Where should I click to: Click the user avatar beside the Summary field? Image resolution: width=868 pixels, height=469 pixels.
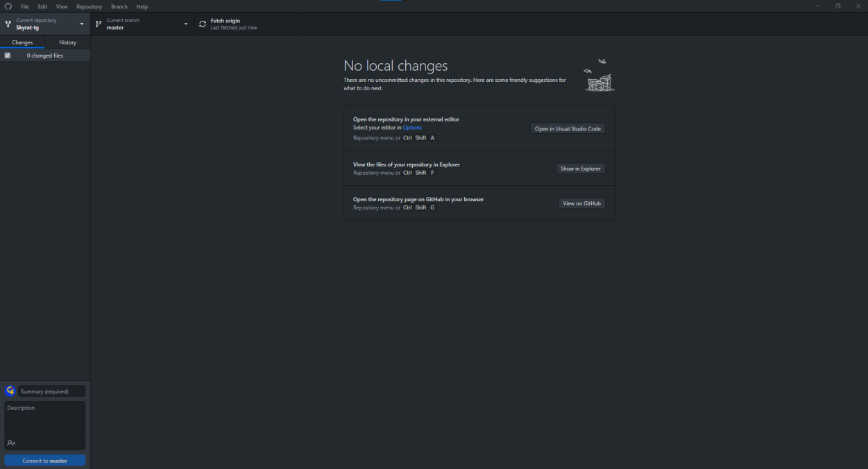click(10, 391)
